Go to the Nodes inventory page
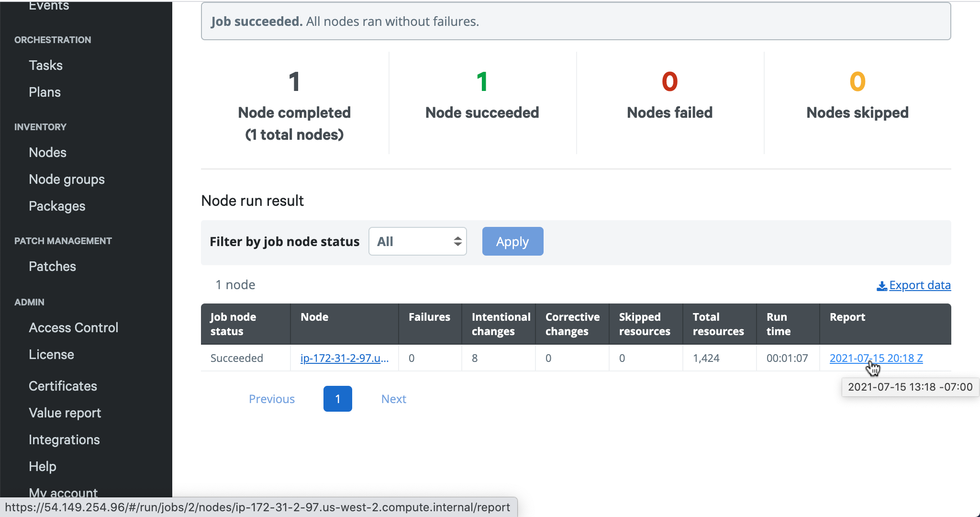The image size is (980, 517). 47,152
